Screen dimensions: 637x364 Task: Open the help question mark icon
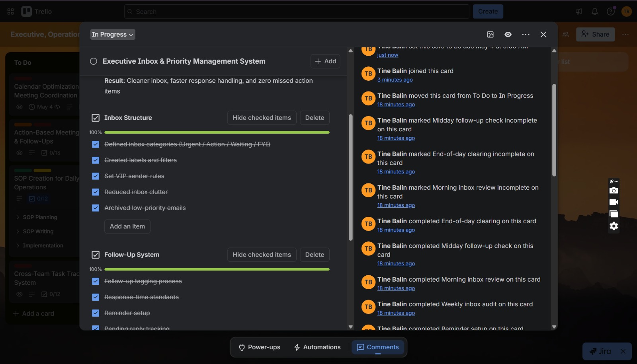[x=611, y=12]
